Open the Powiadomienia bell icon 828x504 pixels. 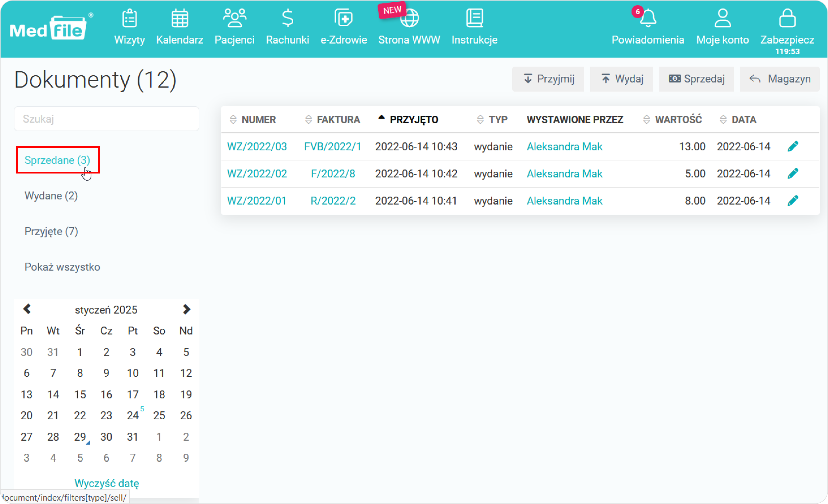tap(648, 18)
